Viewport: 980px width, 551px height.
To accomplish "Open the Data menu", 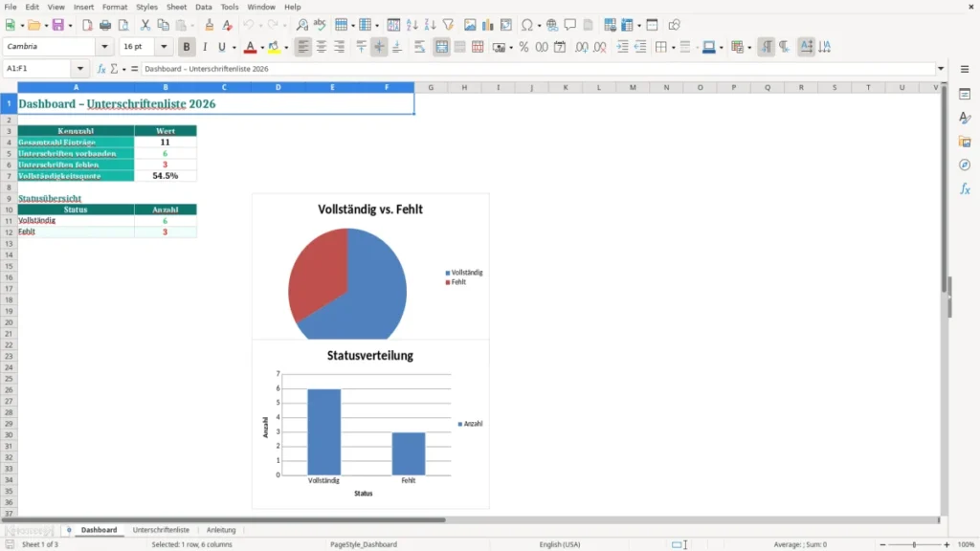I will coord(204,7).
